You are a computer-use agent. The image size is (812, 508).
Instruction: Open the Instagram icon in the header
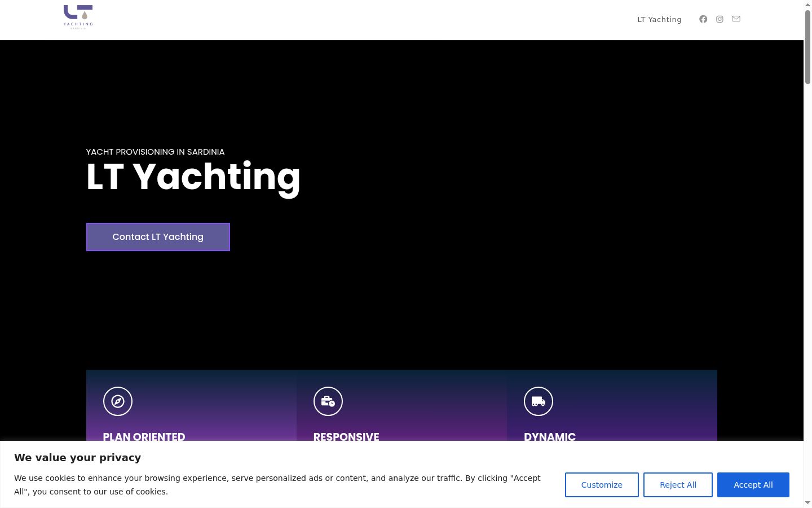pyautogui.click(x=720, y=19)
